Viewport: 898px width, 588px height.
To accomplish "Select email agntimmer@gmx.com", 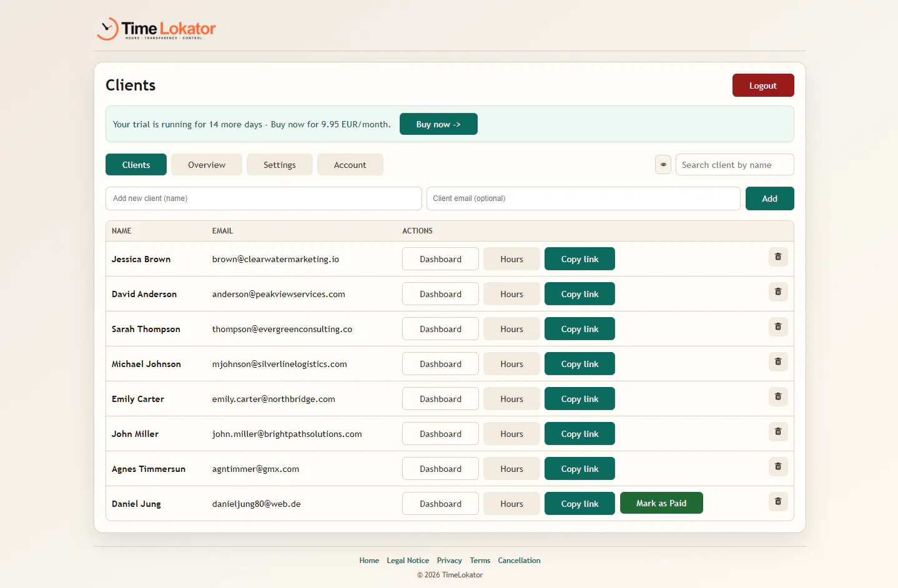I will 255,469.
